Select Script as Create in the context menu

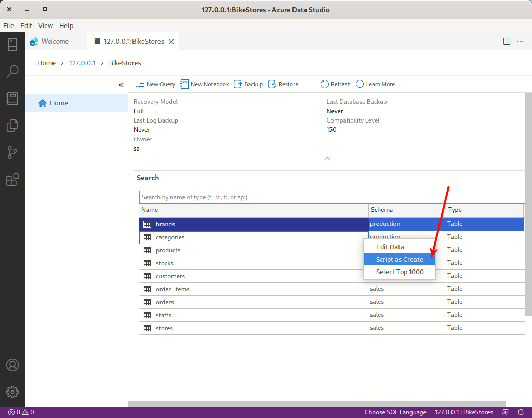pos(400,259)
